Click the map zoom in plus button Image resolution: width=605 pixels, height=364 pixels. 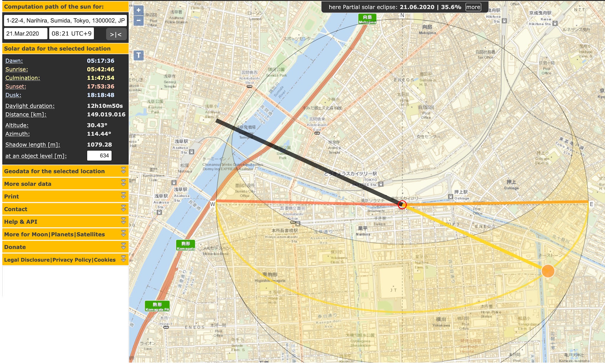click(x=138, y=10)
